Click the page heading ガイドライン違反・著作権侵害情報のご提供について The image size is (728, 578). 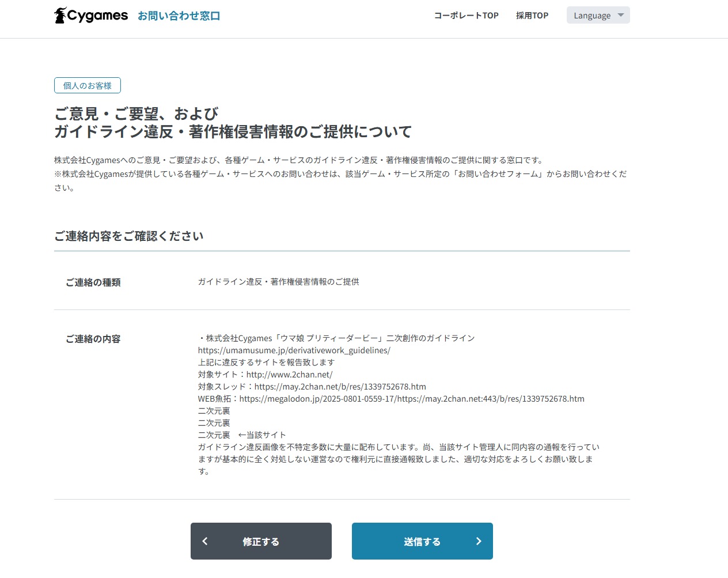[233, 132]
